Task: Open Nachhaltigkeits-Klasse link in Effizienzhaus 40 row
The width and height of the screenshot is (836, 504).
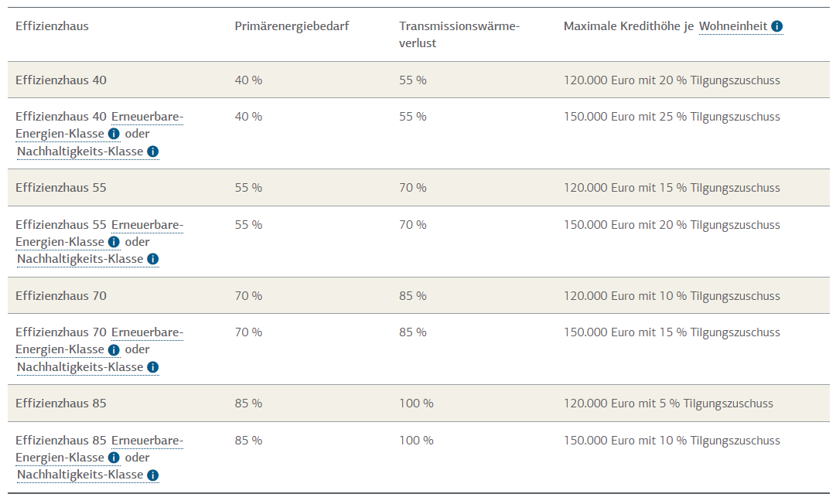Action: (x=80, y=152)
